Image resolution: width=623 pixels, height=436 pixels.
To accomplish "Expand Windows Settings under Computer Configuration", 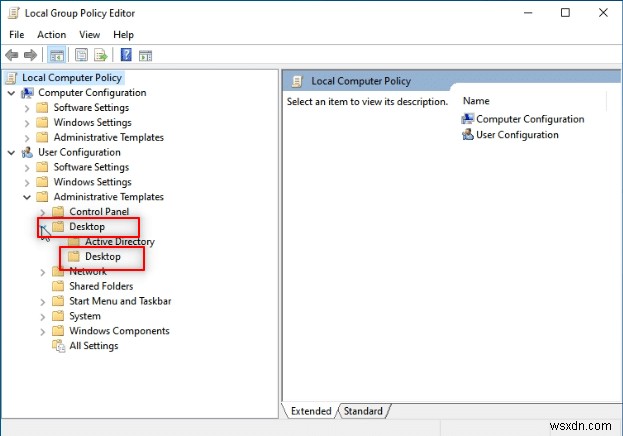I will (x=27, y=123).
